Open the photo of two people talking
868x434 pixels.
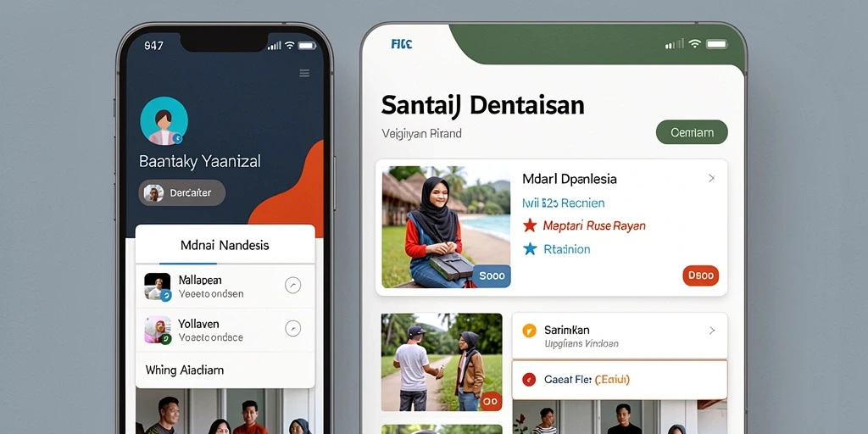point(442,362)
